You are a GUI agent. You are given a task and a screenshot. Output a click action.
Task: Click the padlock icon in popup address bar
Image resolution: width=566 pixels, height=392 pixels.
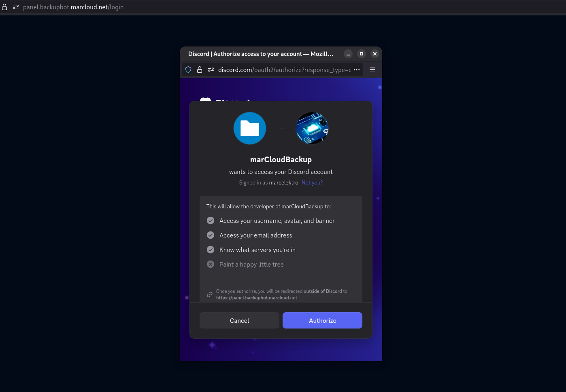200,70
